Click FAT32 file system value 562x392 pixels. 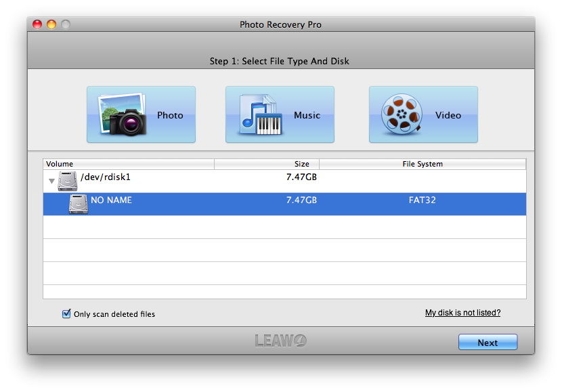(423, 200)
